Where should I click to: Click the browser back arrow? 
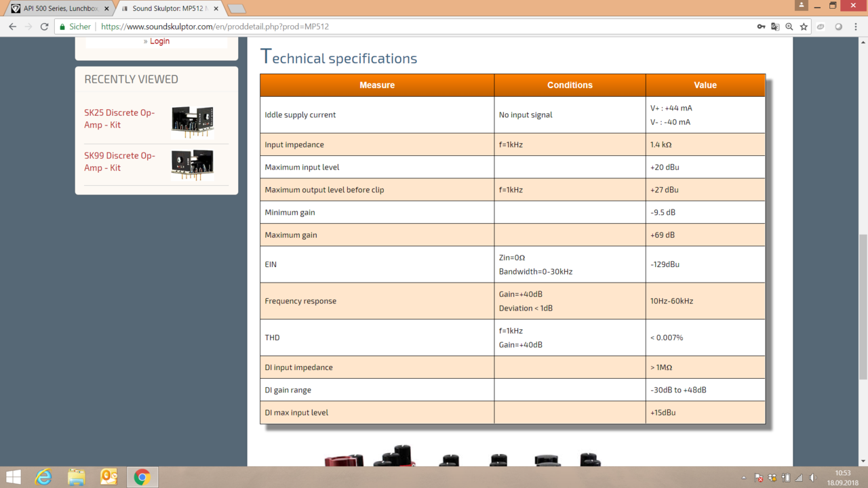12,26
